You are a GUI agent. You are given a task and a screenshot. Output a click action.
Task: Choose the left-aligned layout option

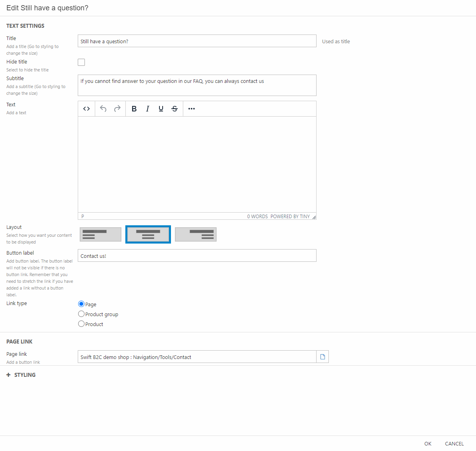point(100,234)
